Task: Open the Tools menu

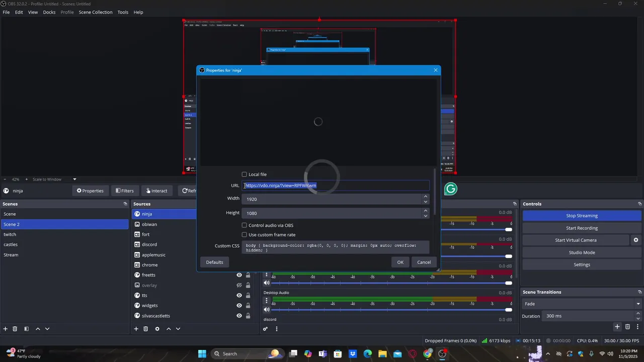Action: (123, 12)
